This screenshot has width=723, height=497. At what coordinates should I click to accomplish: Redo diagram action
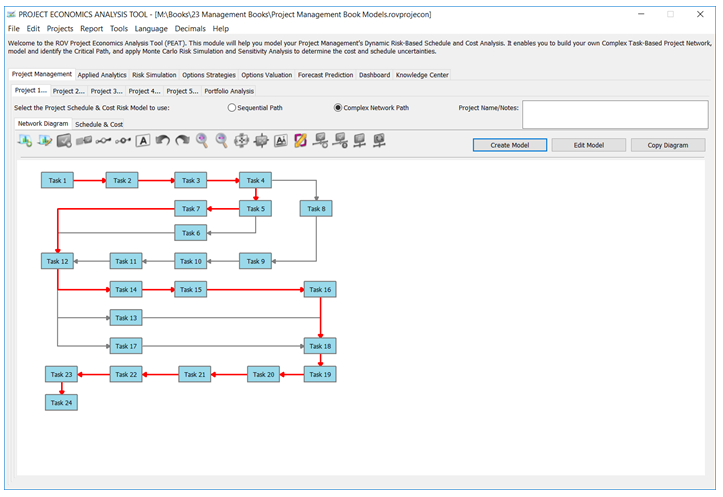pyautogui.click(x=182, y=140)
